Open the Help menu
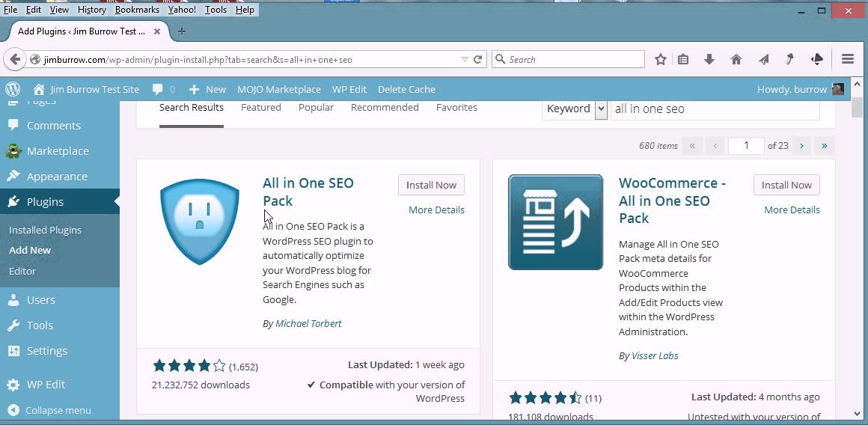The height and width of the screenshot is (425, 868). pyautogui.click(x=245, y=10)
